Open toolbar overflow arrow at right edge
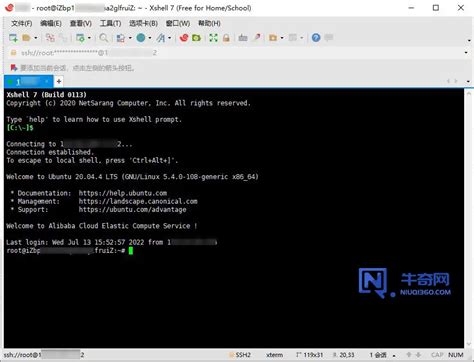The height and width of the screenshot is (362, 474). (x=469, y=40)
